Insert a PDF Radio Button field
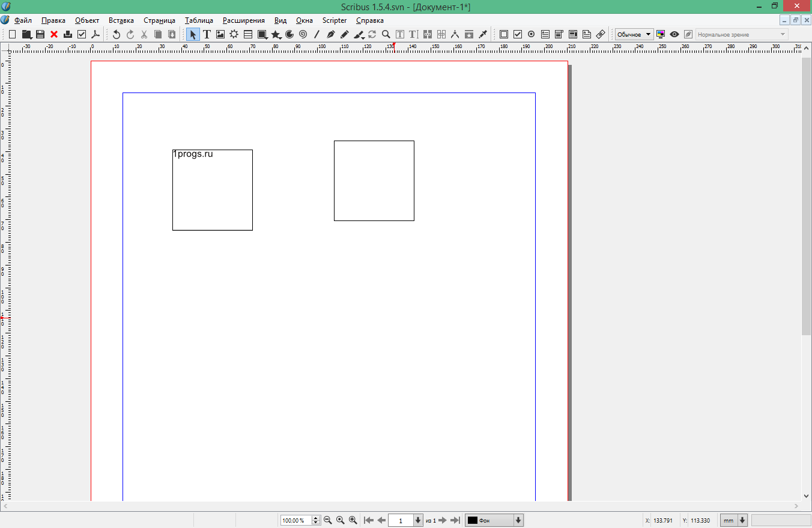The image size is (812, 528). [531, 34]
